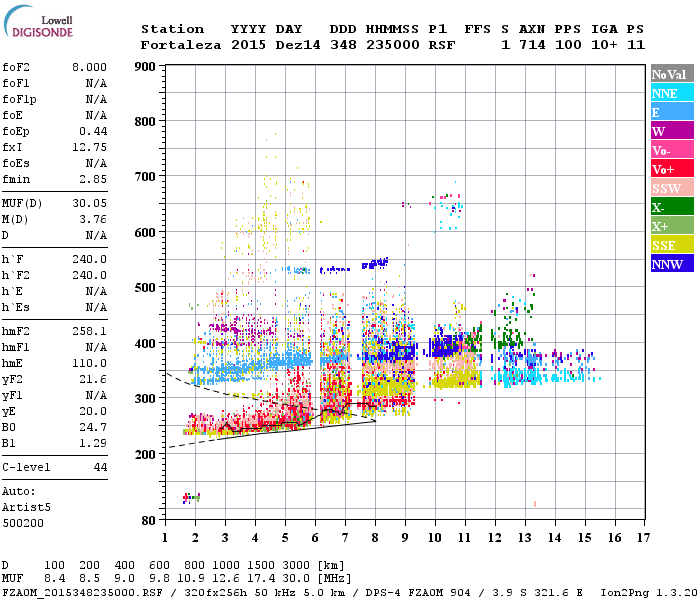Click the Fortaleza station name
The image size is (700, 600).
coord(181,45)
